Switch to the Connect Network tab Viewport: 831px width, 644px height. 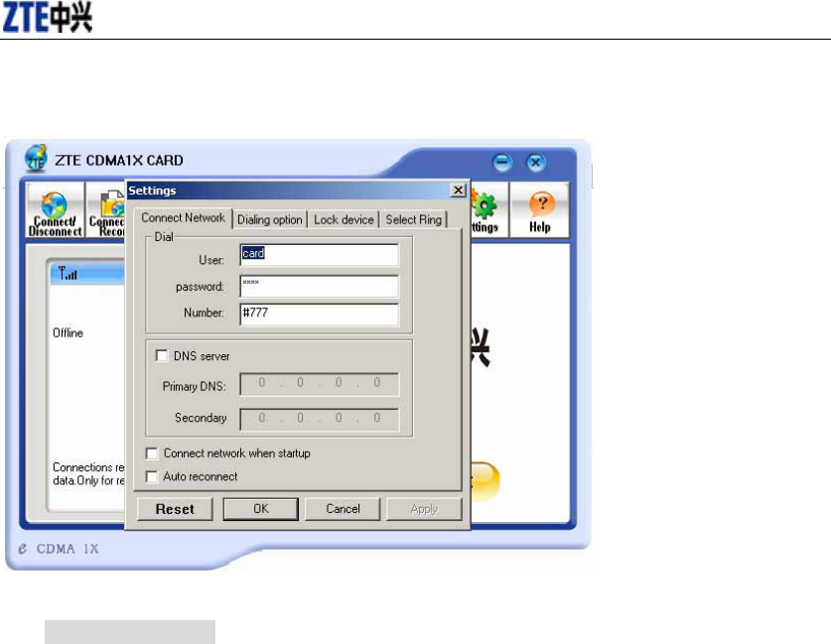pyautogui.click(x=183, y=217)
